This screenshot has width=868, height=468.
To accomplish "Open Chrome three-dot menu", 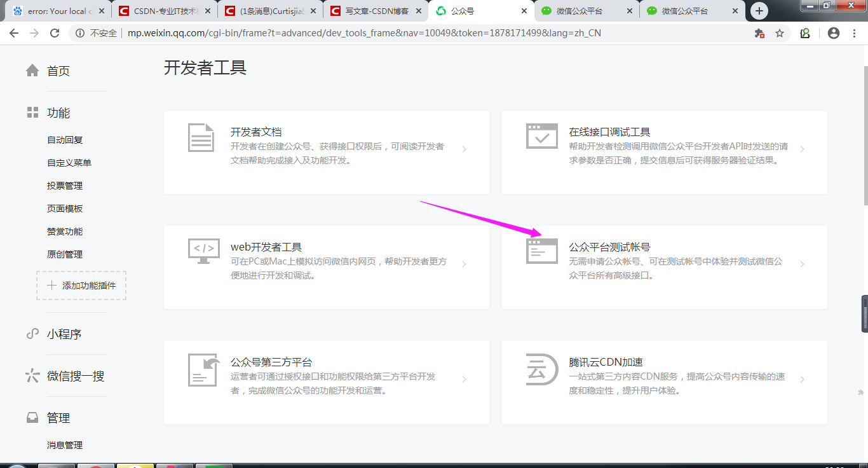I will coord(854,33).
